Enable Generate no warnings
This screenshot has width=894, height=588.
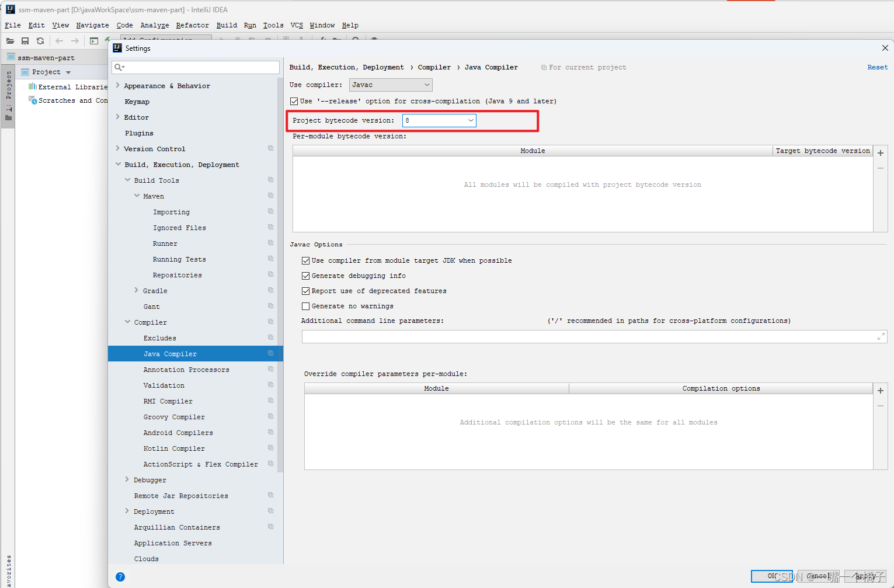(x=305, y=306)
